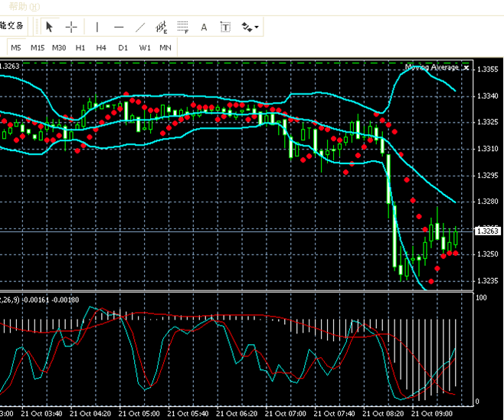Click the 1.3340 price scale label
The height and width of the screenshot is (420, 504).
pos(488,96)
